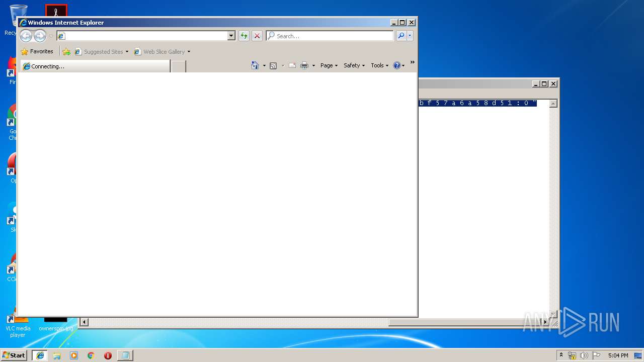The height and width of the screenshot is (362, 644).
Task: Open the Windows Start menu
Action: (x=14, y=355)
